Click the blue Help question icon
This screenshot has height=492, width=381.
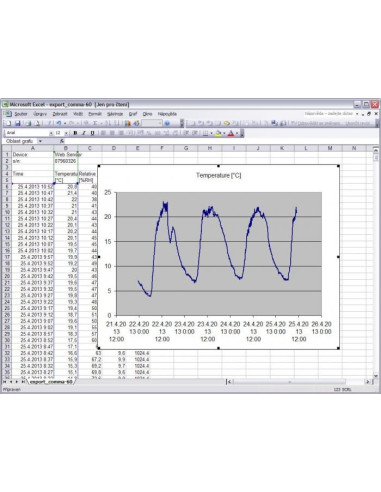[x=167, y=123]
